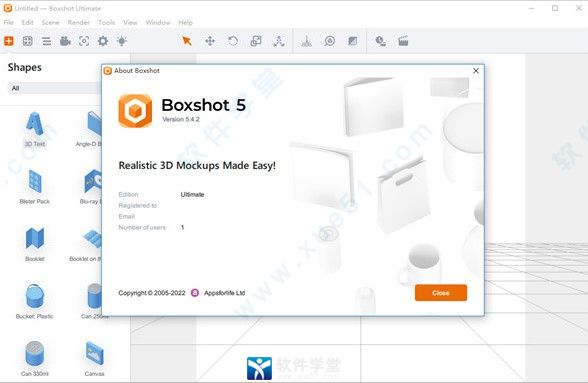Open the All shapes category dropdown
Screen dimensions: 588x383
point(55,88)
